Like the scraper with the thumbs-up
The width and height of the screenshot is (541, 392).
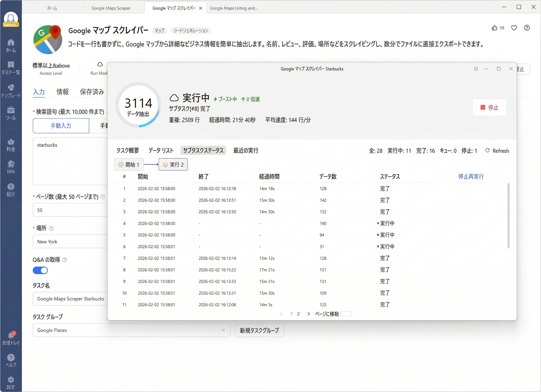tap(494, 28)
